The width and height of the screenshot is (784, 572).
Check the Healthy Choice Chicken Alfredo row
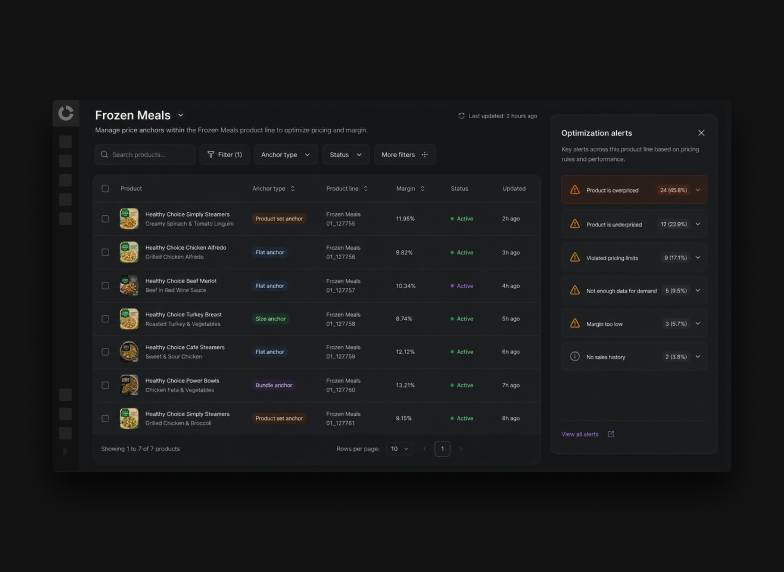point(105,252)
